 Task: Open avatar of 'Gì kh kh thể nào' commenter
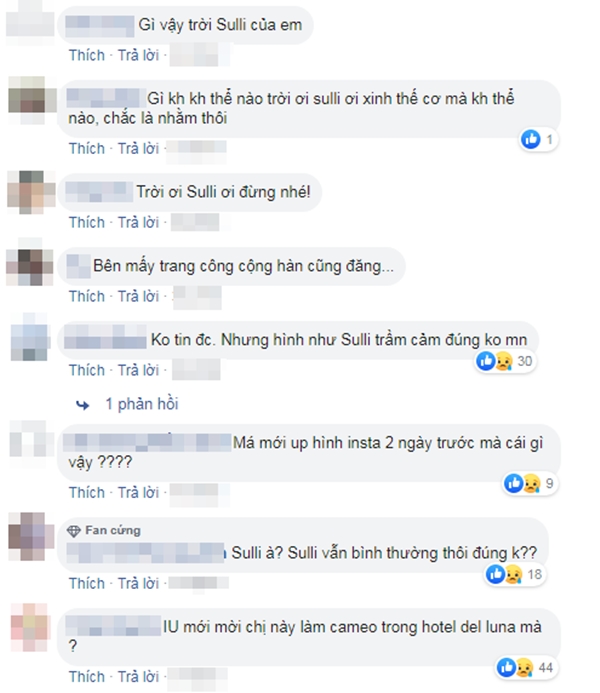32,100
